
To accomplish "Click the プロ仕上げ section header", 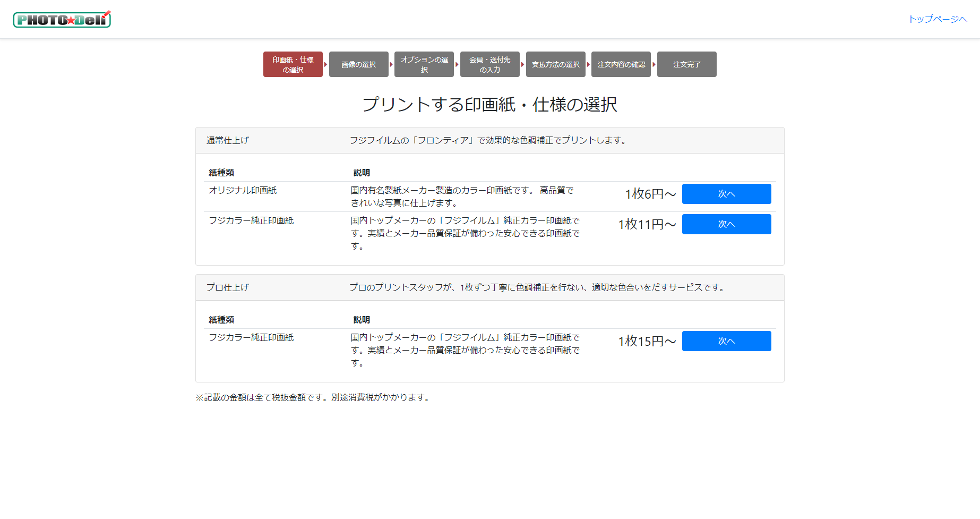I will click(228, 287).
